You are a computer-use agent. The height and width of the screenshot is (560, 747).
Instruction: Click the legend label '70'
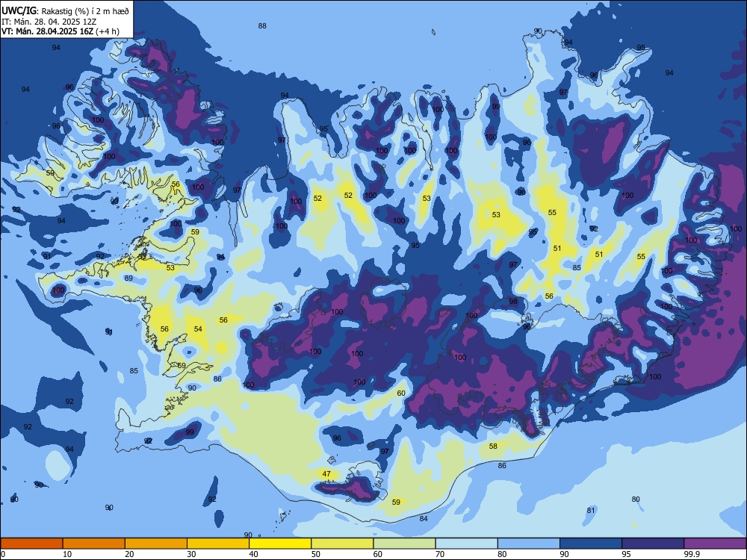(x=440, y=554)
